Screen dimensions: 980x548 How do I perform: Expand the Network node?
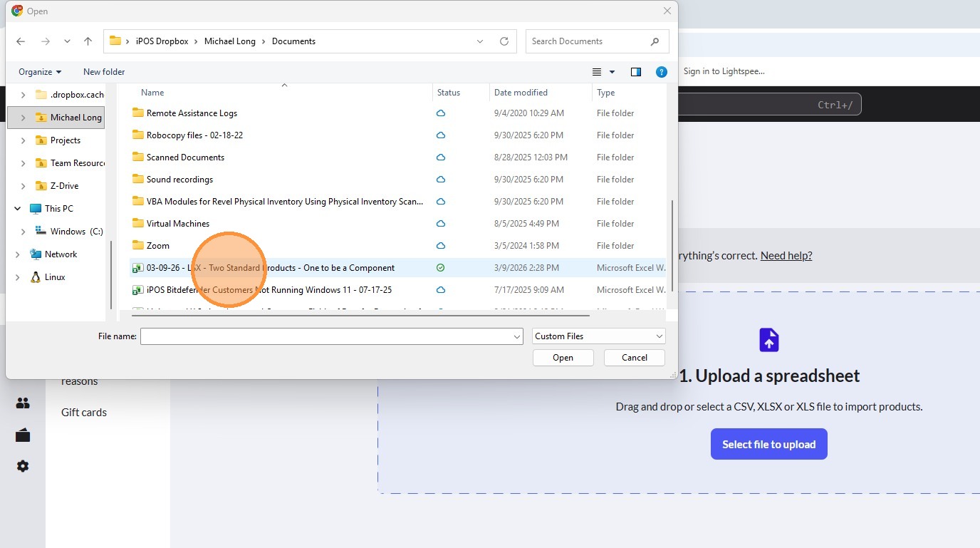point(17,254)
